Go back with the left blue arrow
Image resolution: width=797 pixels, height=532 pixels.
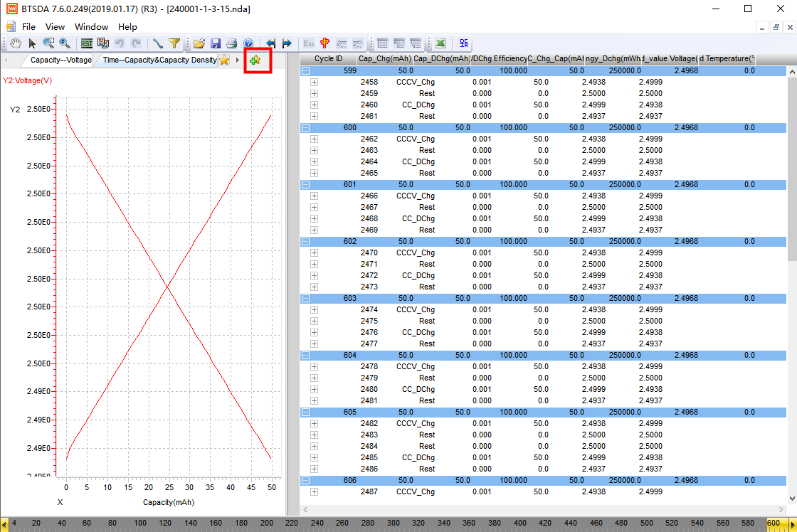tap(270, 43)
